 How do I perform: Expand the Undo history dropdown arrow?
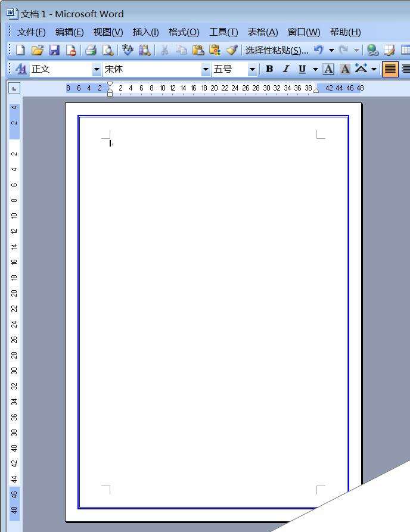pos(331,50)
